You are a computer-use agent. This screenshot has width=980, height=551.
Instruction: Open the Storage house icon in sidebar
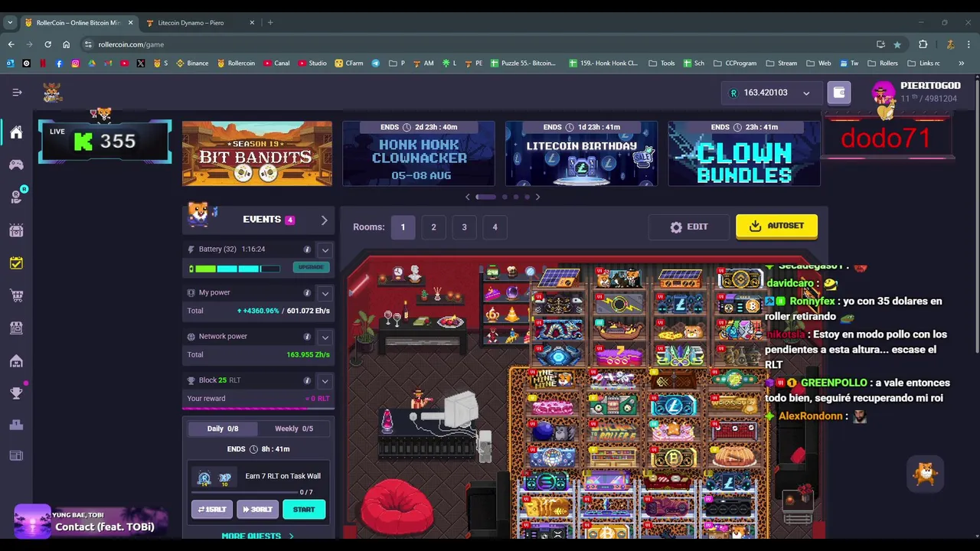coord(16,360)
